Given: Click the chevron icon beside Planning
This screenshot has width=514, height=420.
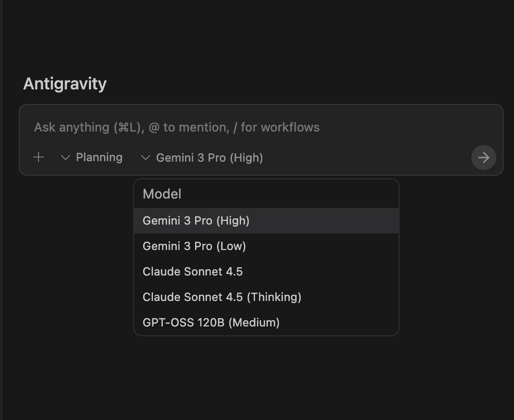Looking at the screenshot, I should click(x=66, y=157).
